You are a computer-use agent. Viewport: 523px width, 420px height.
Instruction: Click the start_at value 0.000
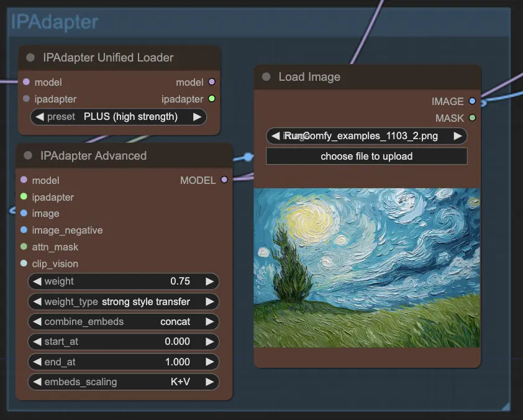[178, 342]
